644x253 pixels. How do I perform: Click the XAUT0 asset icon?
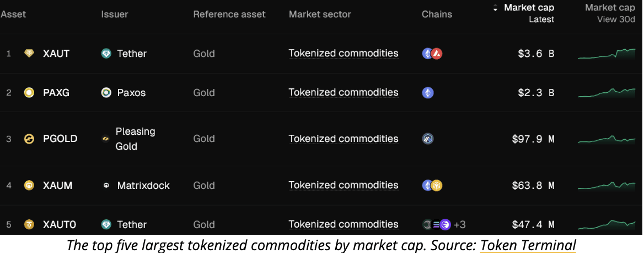[29, 224]
